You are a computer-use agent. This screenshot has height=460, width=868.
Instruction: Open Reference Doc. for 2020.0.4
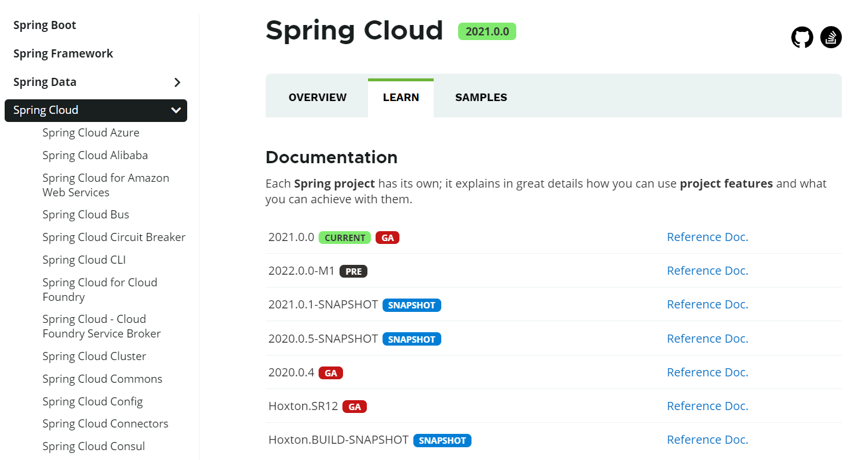click(x=707, y=372)
